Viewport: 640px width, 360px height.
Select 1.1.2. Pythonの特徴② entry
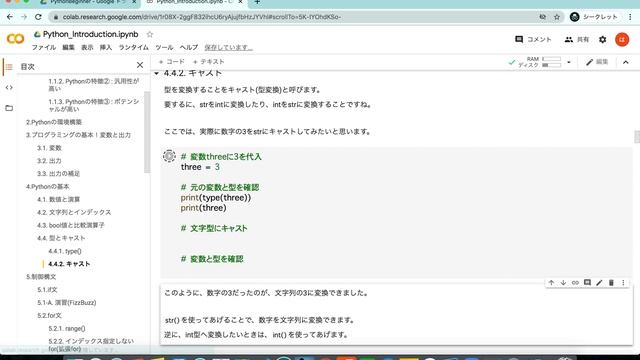93,84
